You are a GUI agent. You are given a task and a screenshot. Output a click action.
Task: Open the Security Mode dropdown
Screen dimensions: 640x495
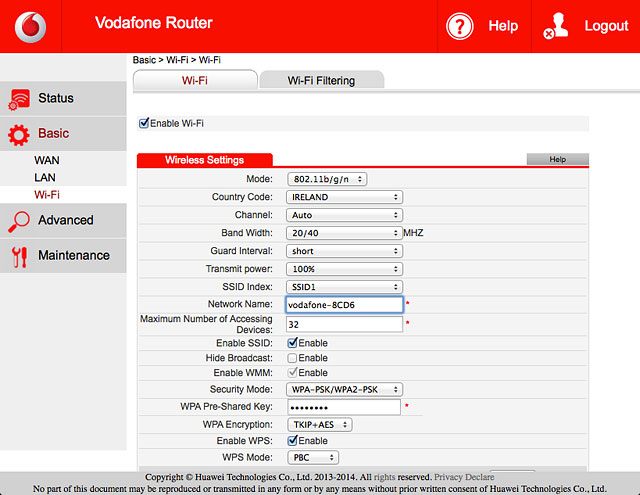click(x=344, y=390)
